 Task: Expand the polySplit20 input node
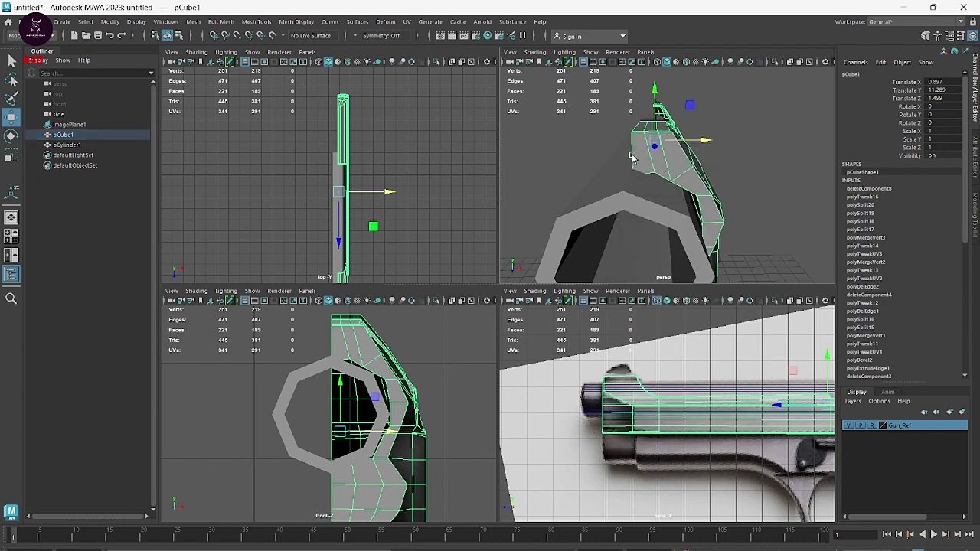861,205
